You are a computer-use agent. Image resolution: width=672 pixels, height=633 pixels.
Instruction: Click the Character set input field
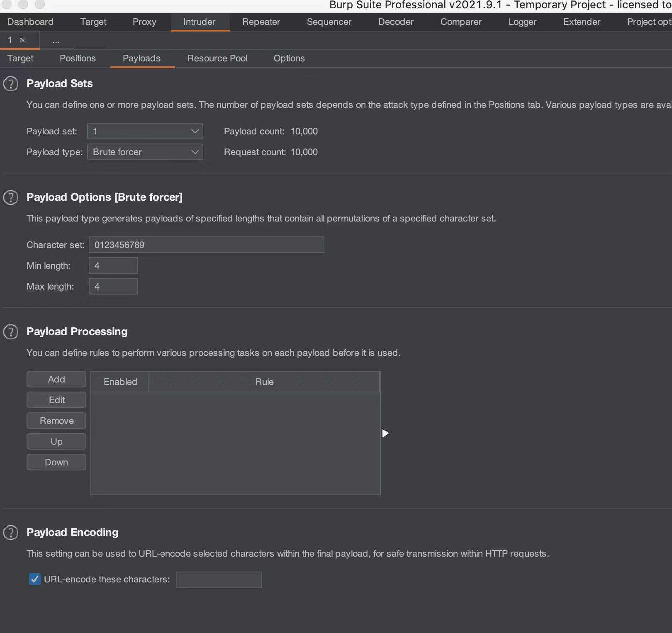[206, 245]
